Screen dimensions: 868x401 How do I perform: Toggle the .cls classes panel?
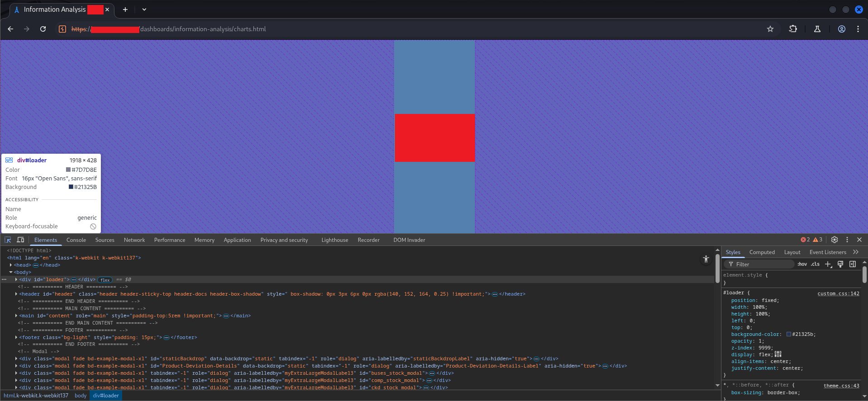815,264
